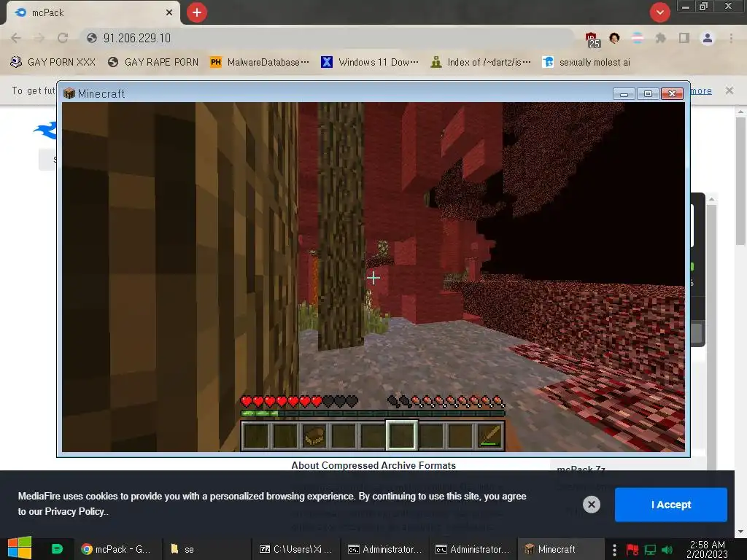Switch to the 7-Zip C:\Users taskbar item

pyautogui.click(x=296, y=549)
